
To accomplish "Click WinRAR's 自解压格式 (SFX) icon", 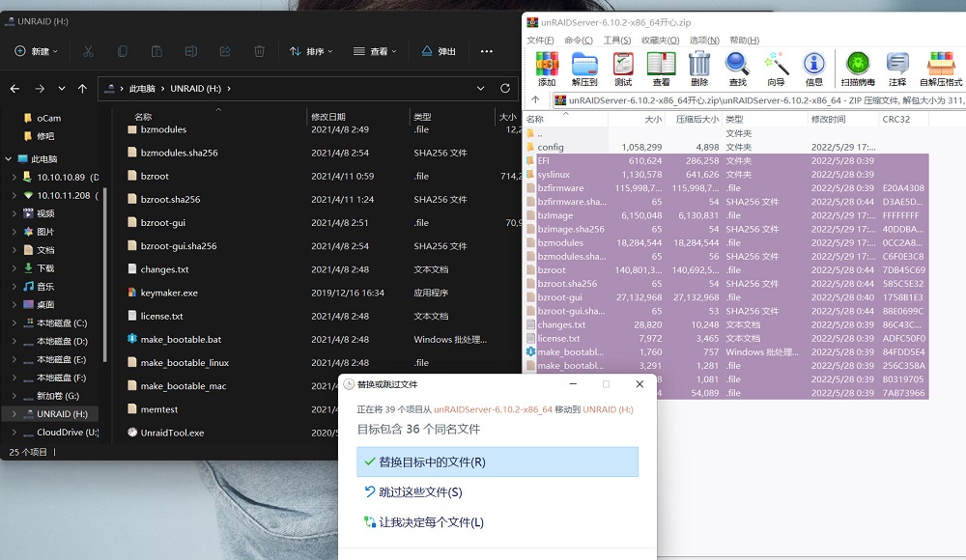I will click(941, 69).
